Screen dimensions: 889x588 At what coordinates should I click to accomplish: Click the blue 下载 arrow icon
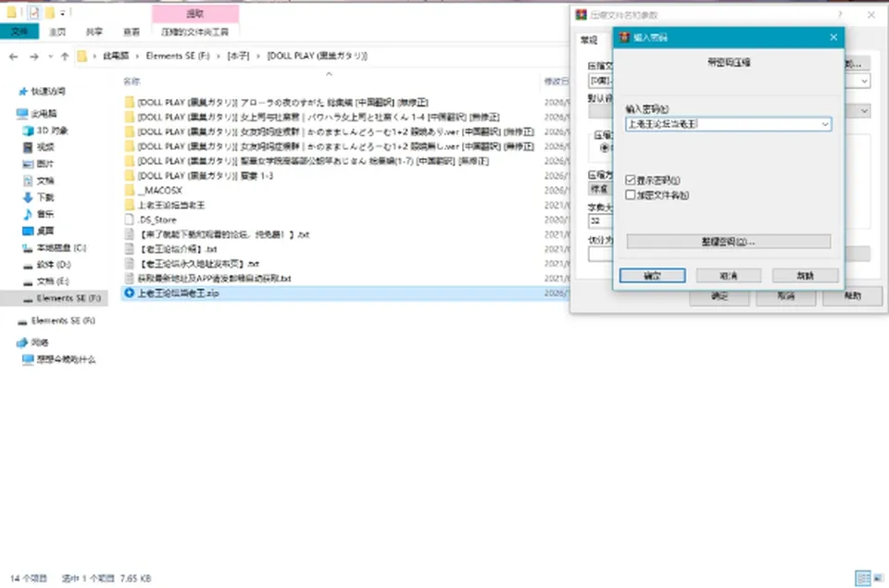28,197
